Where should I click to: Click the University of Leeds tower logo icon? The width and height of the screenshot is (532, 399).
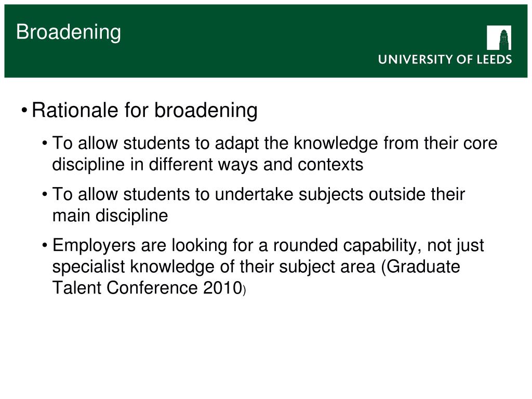(x=499, y=37)
